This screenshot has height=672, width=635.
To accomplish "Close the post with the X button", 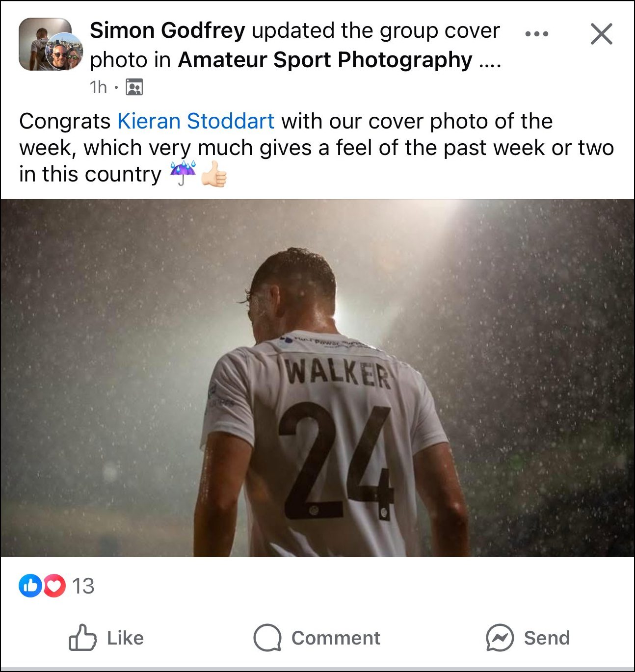I will point(601,34).
